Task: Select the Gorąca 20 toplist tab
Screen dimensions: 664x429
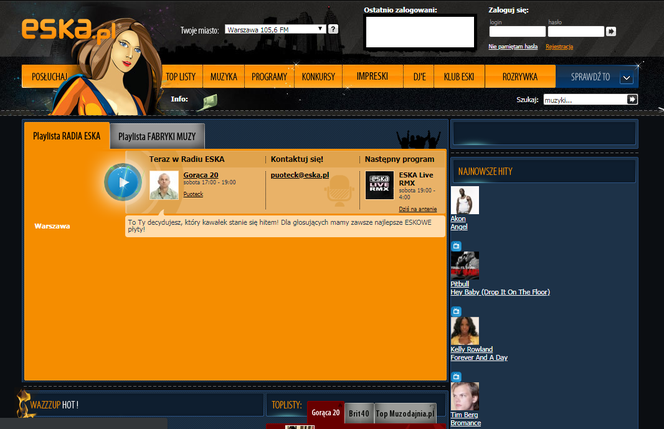Action: (326, 412)
